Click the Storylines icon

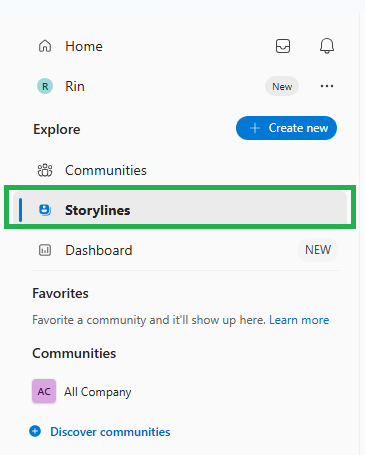tap(45, 210)
